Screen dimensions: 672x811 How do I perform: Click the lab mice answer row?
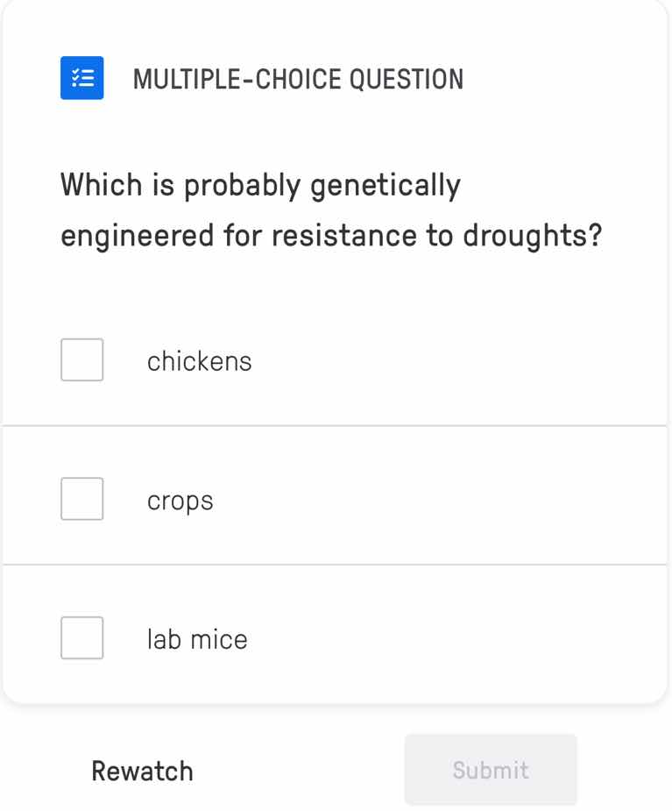pyautogui.click(x=336, y=638)
